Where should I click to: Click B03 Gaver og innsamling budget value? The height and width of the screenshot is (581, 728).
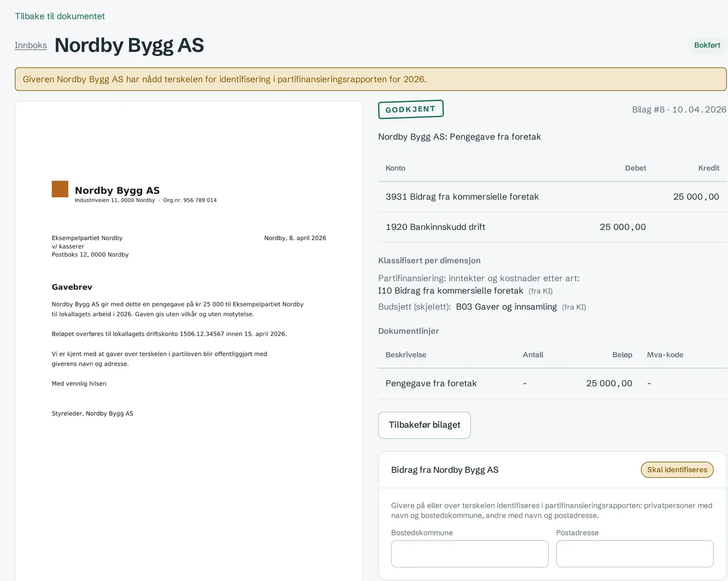point(506,307)
